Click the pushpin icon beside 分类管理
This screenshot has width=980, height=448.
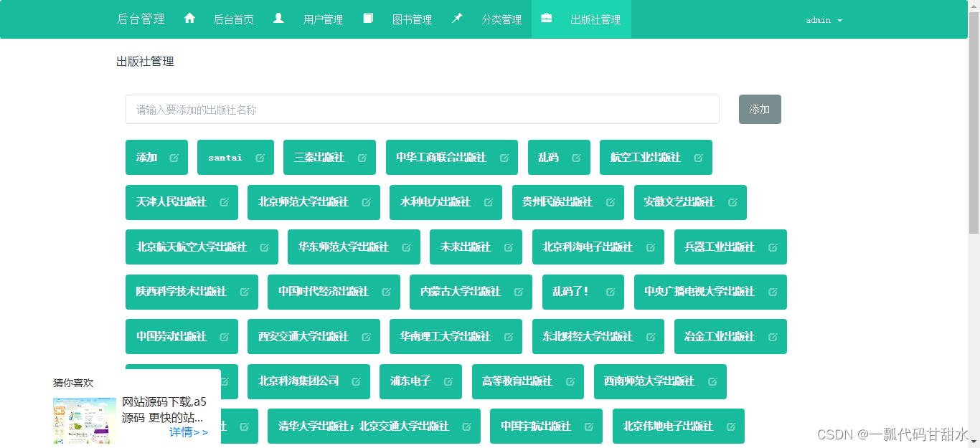coord(457,18)
